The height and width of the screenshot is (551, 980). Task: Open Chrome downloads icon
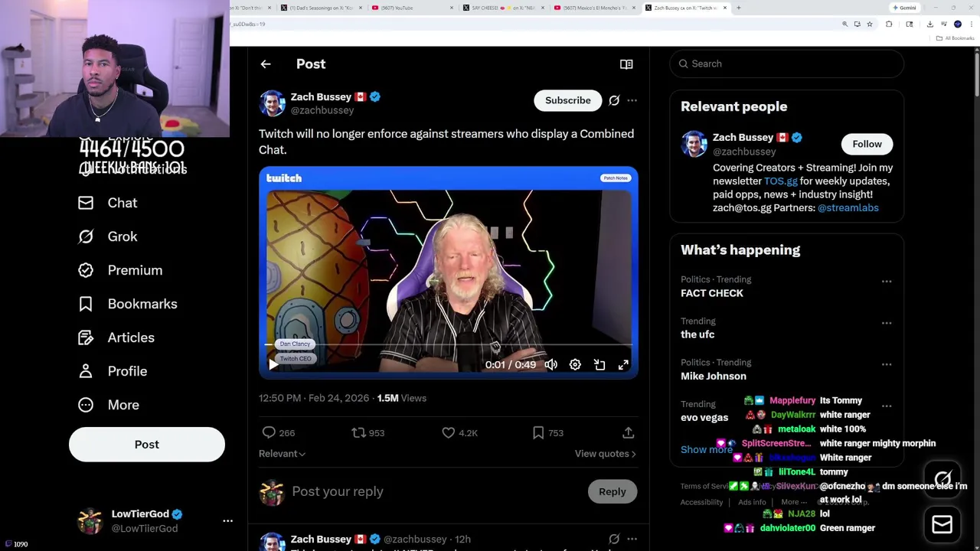[x=929, y=24]
